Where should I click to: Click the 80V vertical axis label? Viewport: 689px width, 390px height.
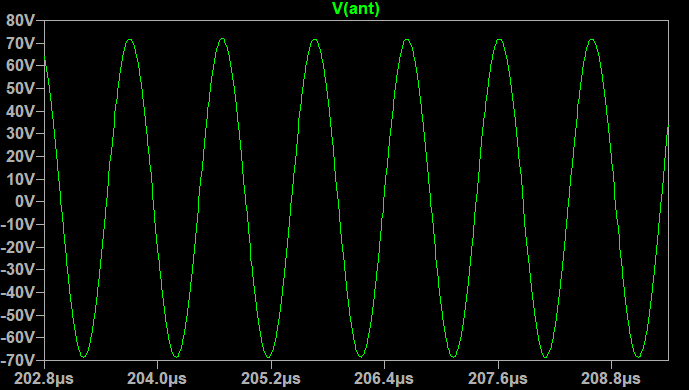20,20
